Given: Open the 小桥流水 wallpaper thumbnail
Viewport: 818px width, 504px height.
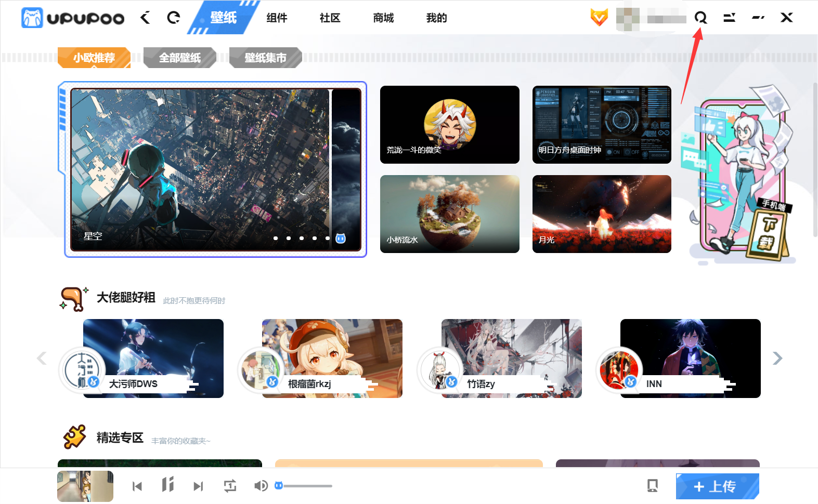Looking at the screenshot, I should pos(449,214).
